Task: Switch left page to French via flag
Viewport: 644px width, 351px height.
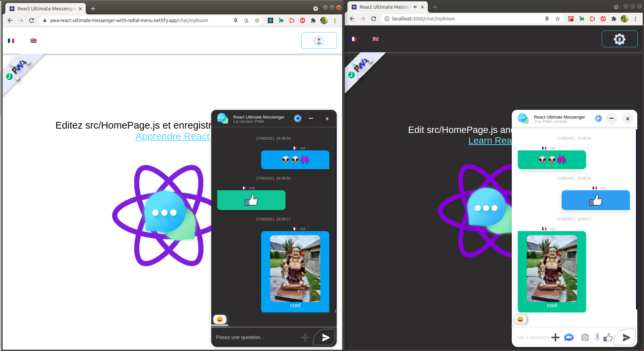Action: coord(11,41)
